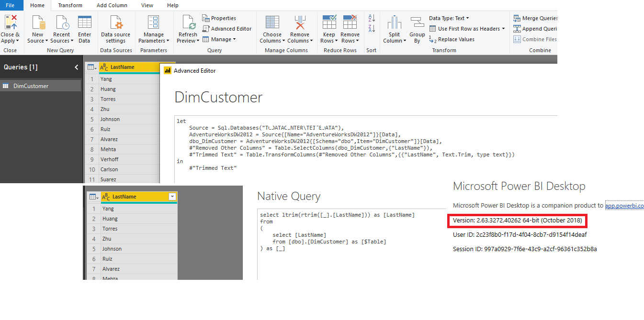The image size is (644, 320).
Task: Expand Close & Apply dropdown arrow
Action: [18, 41]
